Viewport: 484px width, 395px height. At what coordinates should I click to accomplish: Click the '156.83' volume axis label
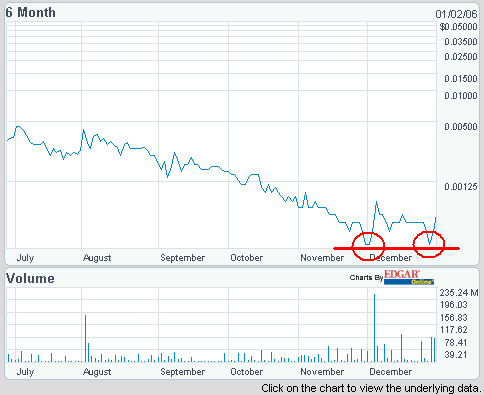point(453,317)
